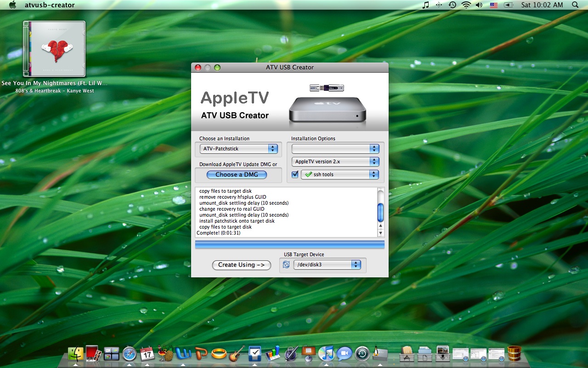Click the first minimized window in dock
588x368 pixels.
pos(461,354)
